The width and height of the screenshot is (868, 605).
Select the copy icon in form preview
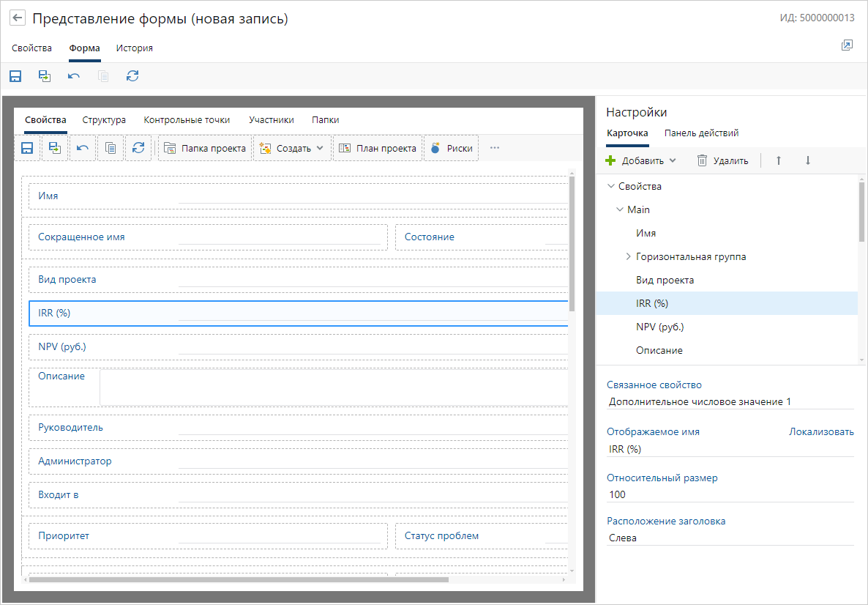pos(111,148)
